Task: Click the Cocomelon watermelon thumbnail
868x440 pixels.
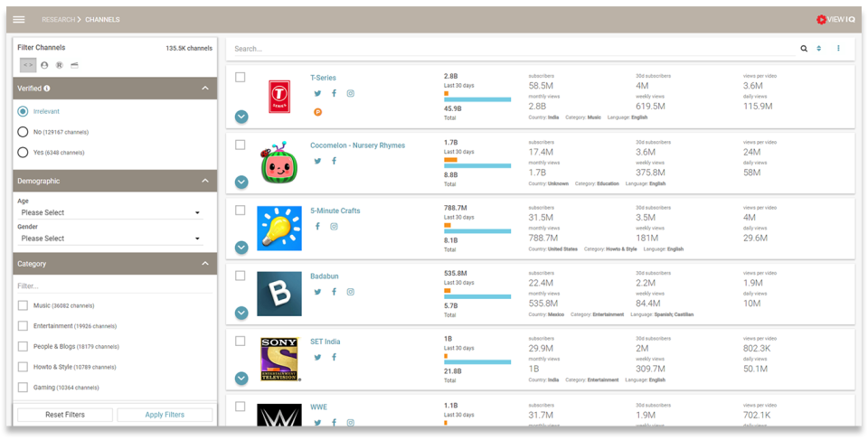Action: tap(279, 164)
